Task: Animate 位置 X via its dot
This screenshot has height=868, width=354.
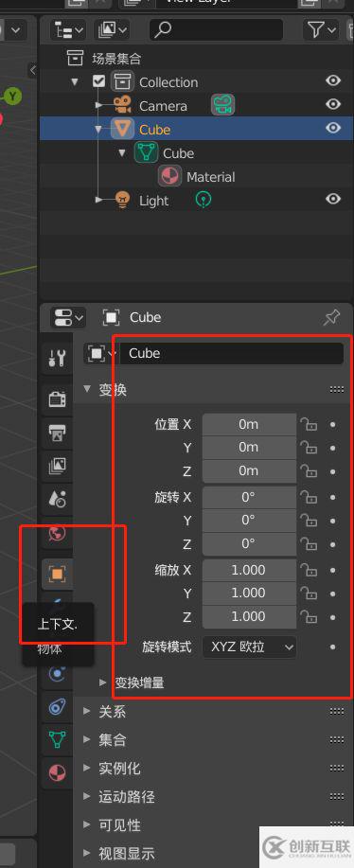Action: point(333,425)
